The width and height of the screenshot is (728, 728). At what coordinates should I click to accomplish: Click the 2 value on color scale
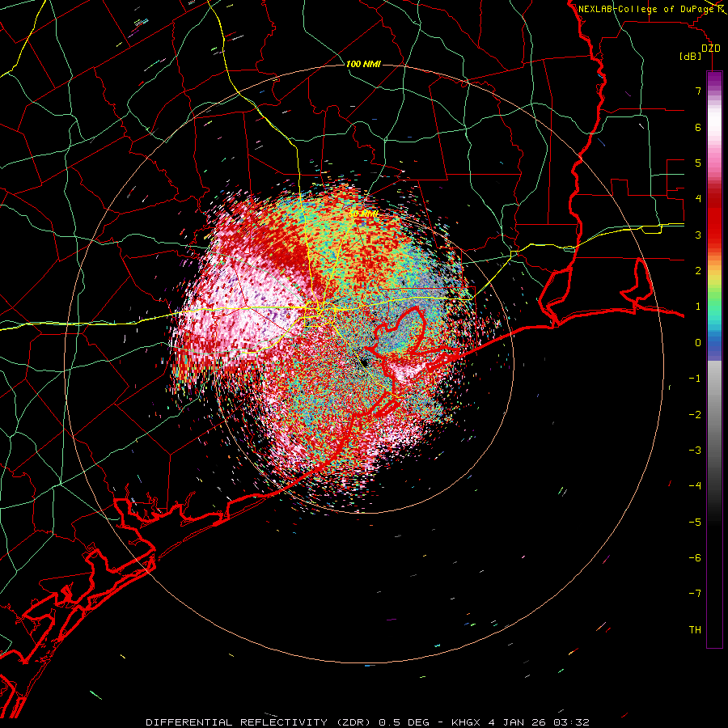698,271
